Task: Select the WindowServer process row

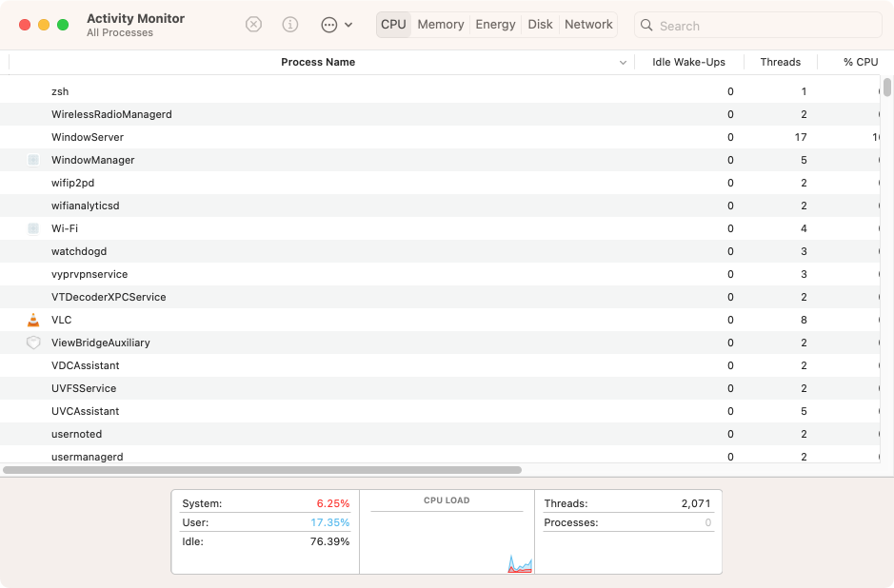Action: coord(440,137)
